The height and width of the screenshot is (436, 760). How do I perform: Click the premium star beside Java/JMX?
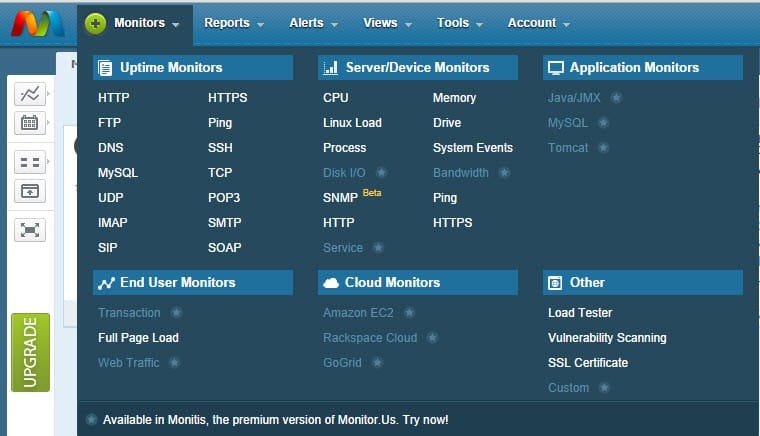pyautogui.click(x=616, y=98)
